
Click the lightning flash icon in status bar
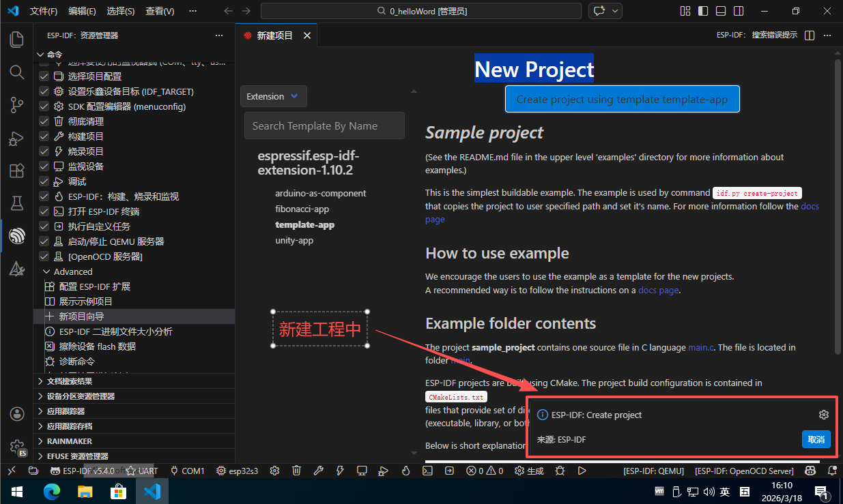click(x=340, y=471)
